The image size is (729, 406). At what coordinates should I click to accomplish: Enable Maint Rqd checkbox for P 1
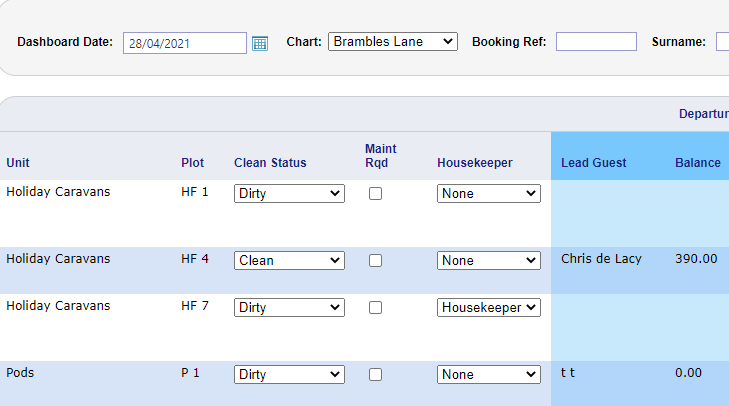click(375, 375)
